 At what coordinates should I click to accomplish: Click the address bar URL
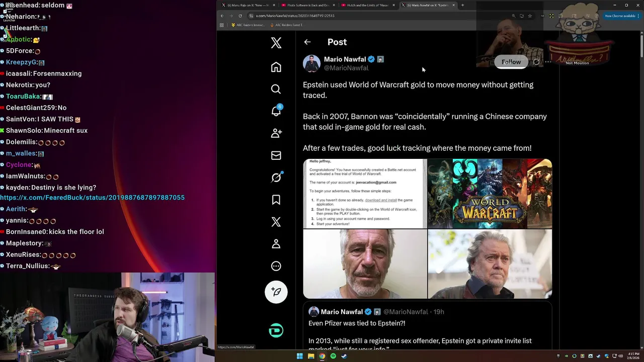(295, 16)
